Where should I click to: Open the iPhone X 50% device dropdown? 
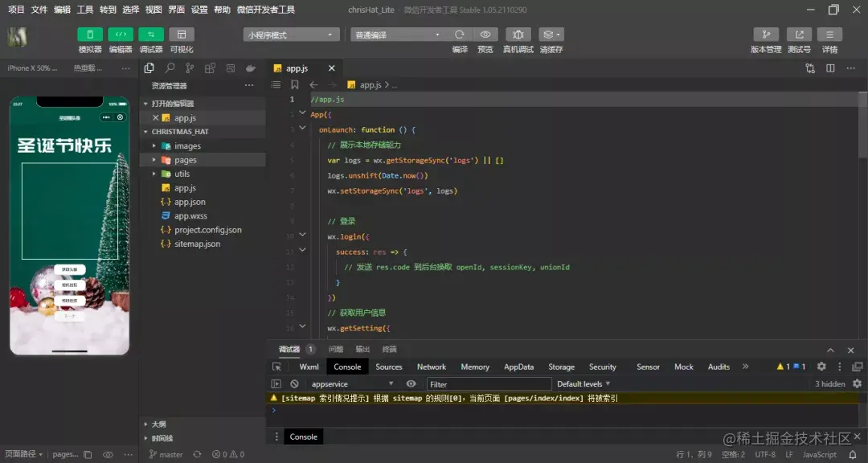coord(32,68)
